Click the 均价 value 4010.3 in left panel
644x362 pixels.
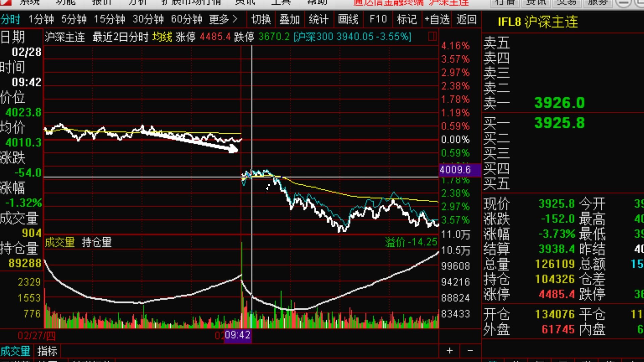pyautogui.click(x=23, y=142)
